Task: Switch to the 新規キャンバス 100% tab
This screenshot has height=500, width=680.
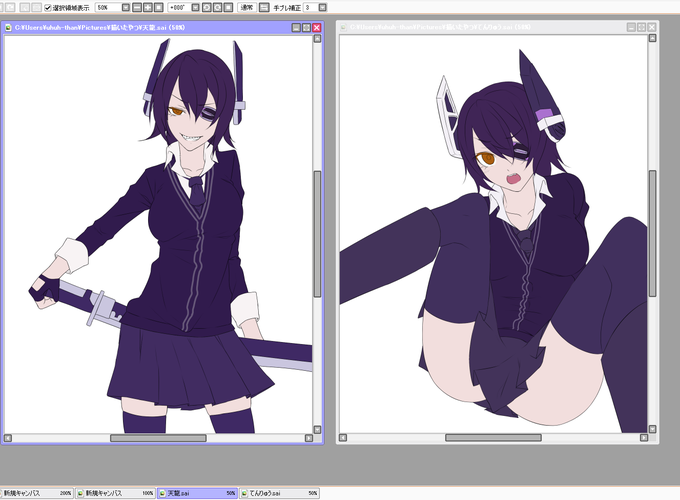Action: (x=115, y=493)
